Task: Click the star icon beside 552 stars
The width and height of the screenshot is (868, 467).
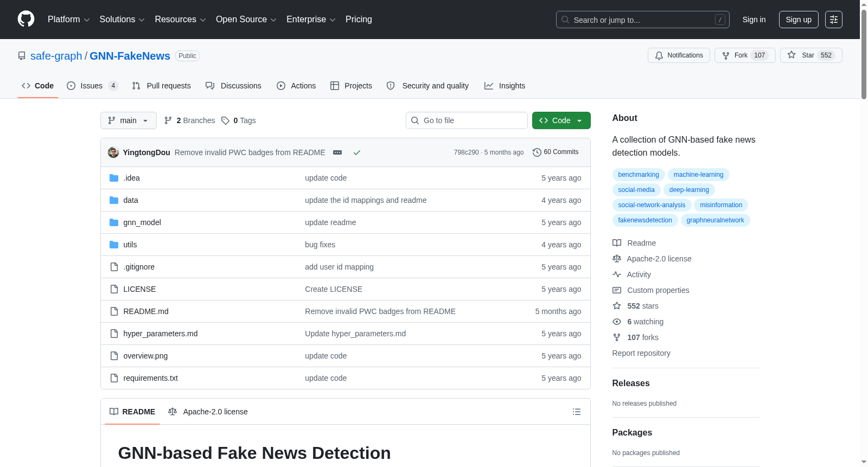Action: pos(617,306)
